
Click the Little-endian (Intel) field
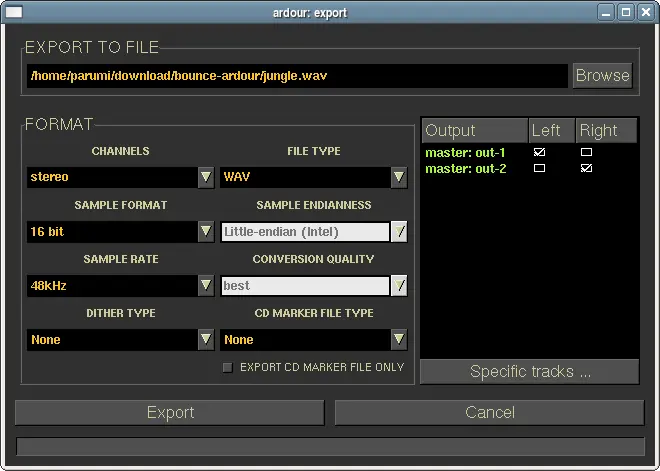(305, 232)
